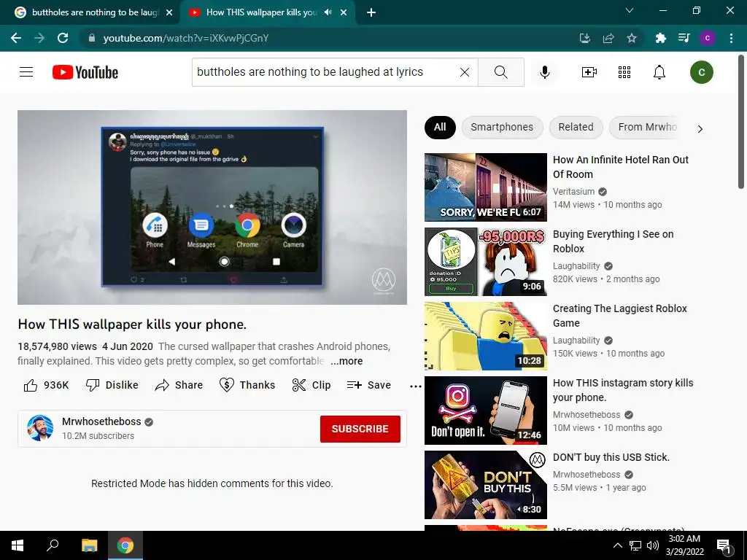The image size is (747, 560).
Task: Click the page vertical scrollbar
Action: (741, 122)
